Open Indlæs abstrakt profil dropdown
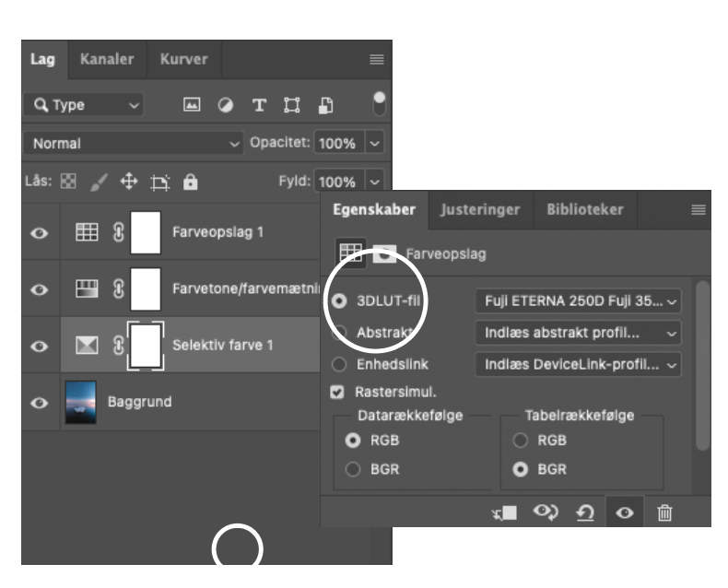The image size is (728, 588). tap(578, 333)
